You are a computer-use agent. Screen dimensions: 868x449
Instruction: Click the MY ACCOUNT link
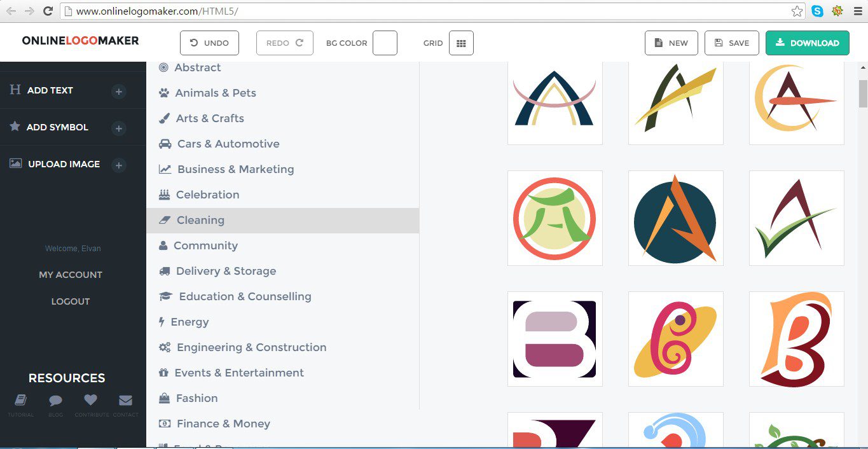point(71,275)
